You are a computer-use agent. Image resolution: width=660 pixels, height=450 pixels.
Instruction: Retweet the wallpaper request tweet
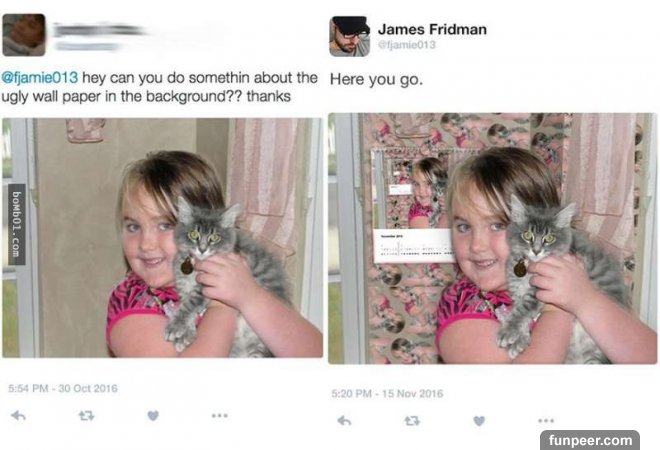click(86, 416)
